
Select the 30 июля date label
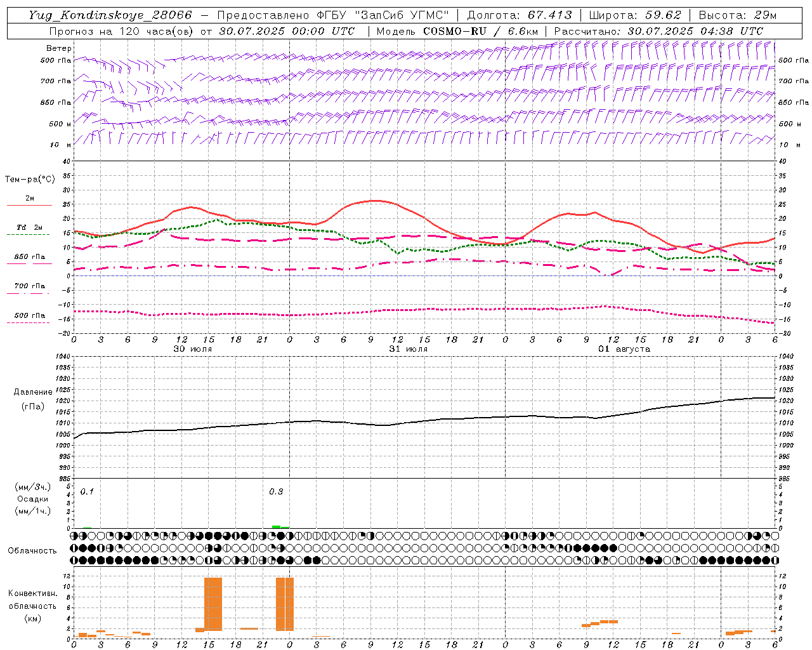pyautogui.click(x=193, y=349)
